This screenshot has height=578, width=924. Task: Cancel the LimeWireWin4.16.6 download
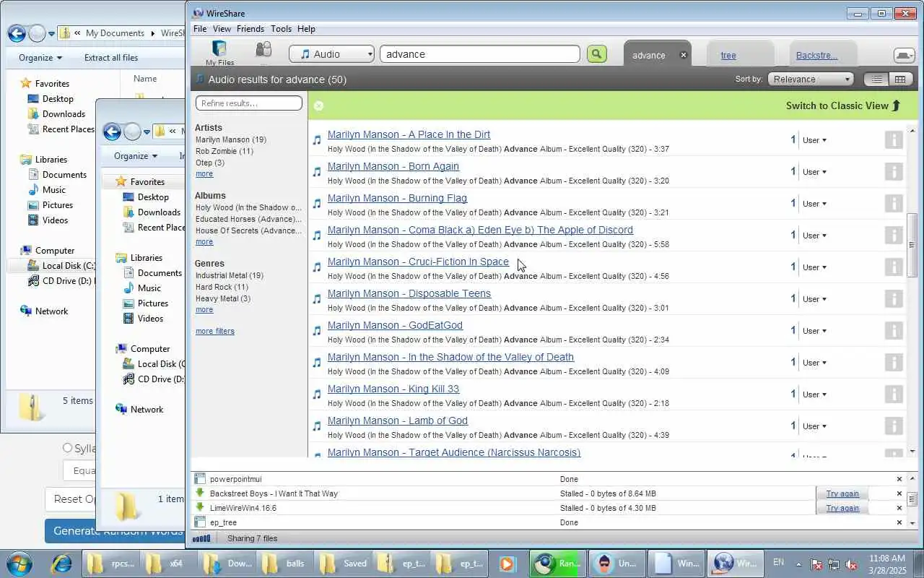(899, 508)
